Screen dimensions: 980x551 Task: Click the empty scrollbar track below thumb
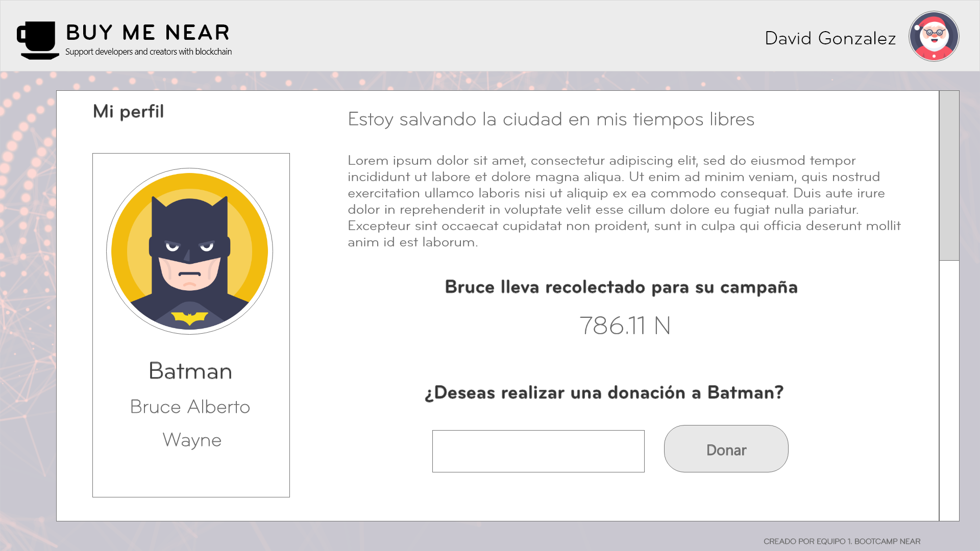[x=949, y=390]
